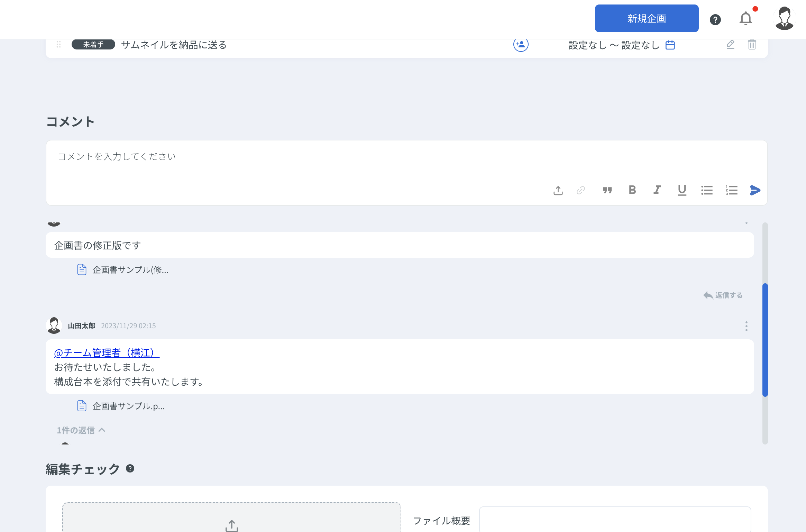The height and width of the screenshot is (532, 806).
Task: Click the file upload drop area
Action: [232, 517]
